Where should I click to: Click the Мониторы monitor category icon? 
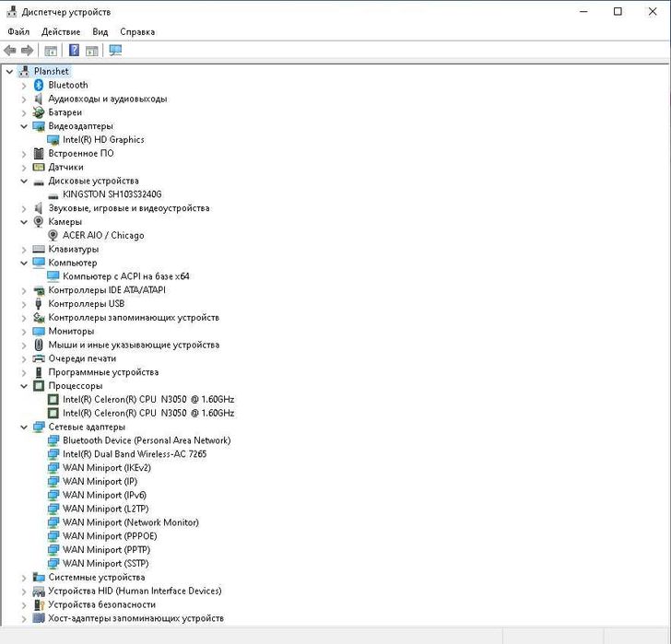(x=39, y=331)
